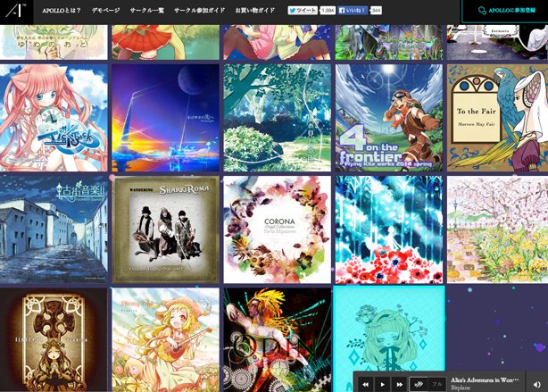Open the blonde girl with lute album
This screenshot has width=548, height=392.
click(x=166, y=340)
